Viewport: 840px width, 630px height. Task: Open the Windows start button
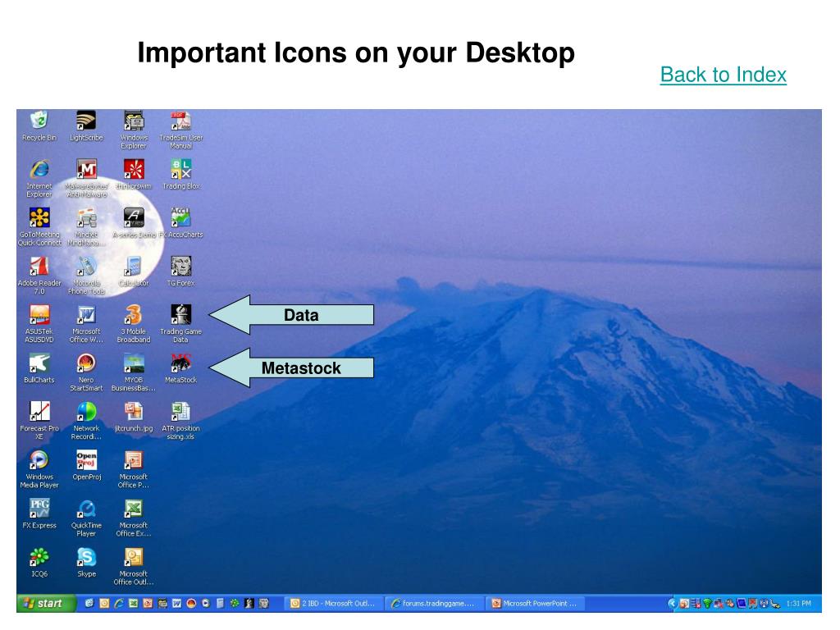click(x=44, y=603)
